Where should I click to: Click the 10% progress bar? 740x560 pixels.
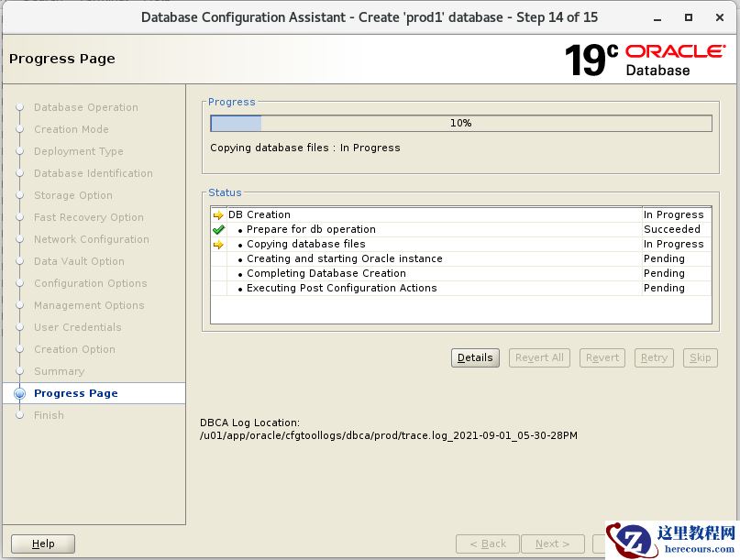[460, 123]
